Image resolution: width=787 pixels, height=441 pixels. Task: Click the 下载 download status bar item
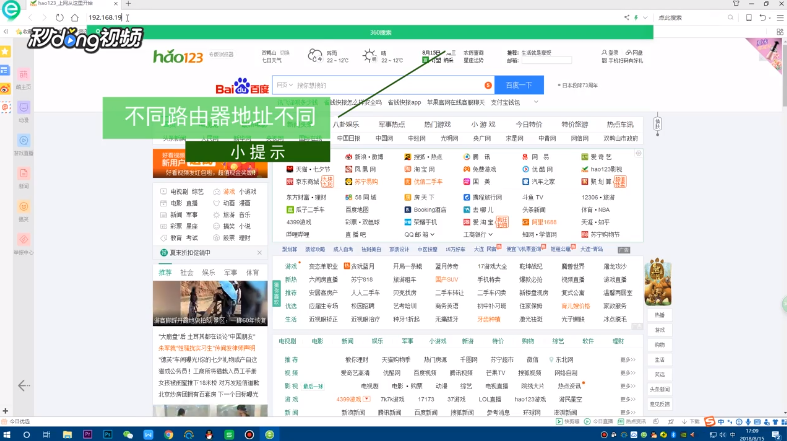coord(691,421)
